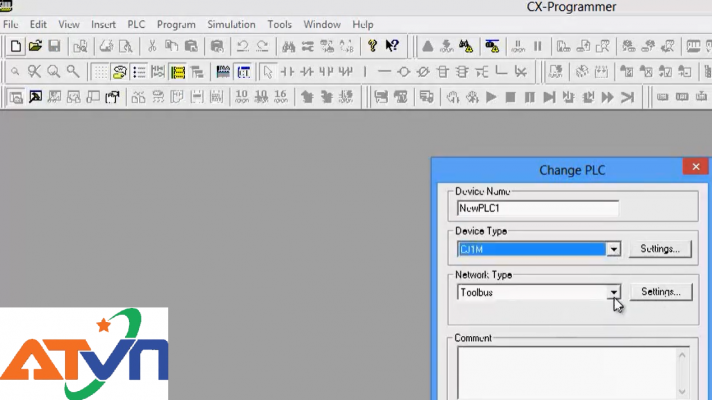Image resolution: width=712 pixels, height=400 pixels.
Task: Open the Window menu
Action: (x=322, y=25)
